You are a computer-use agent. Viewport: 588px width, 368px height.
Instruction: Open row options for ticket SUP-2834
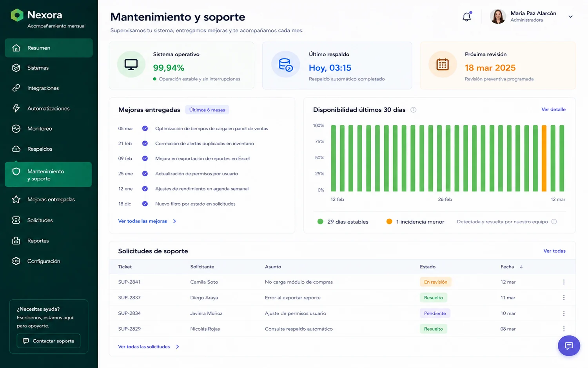click(x=564, y=313)
